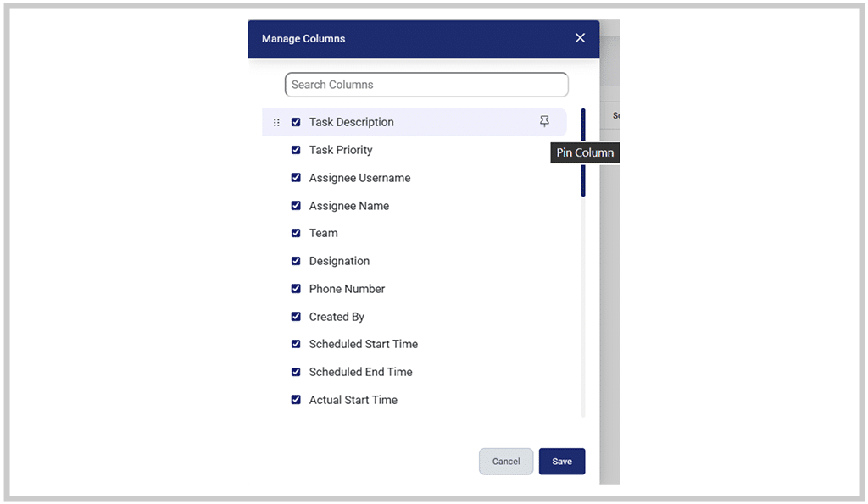The width and height of the screenshot is (868, 504).
Task: Uncheck the Scheduled Start Time checkbox
Action: [x=296, y=344]
